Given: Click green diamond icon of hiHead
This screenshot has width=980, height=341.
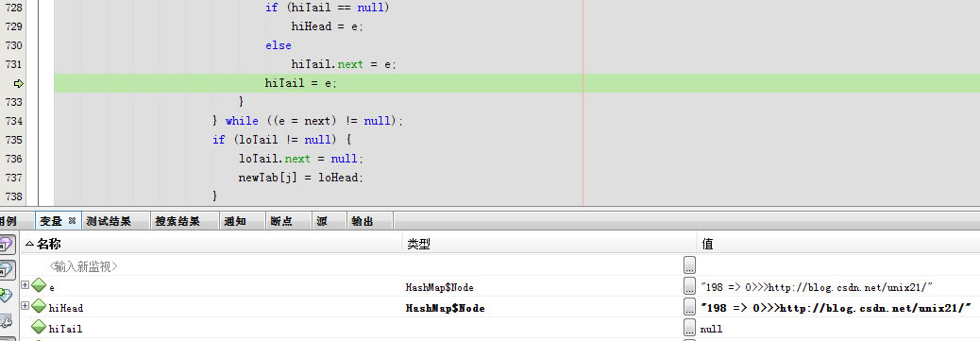Looking at the screenshot, I should (39, 307).
